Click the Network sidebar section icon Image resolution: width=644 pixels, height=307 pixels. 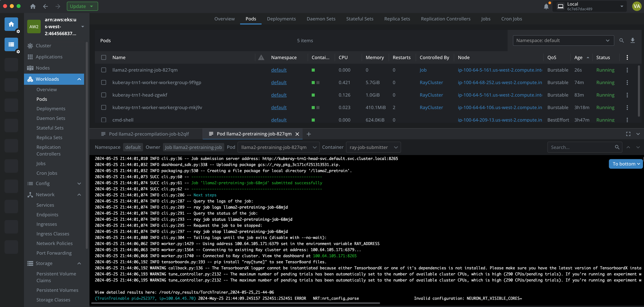[30, 194]
